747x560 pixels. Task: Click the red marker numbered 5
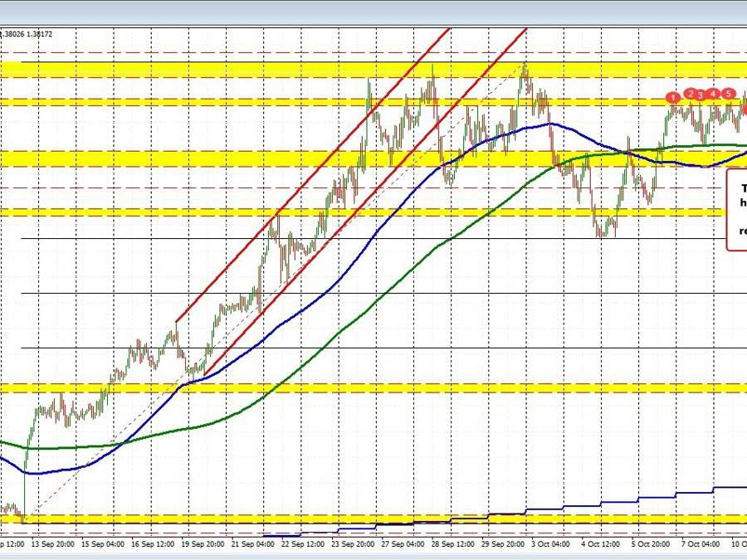click(729, 94)
